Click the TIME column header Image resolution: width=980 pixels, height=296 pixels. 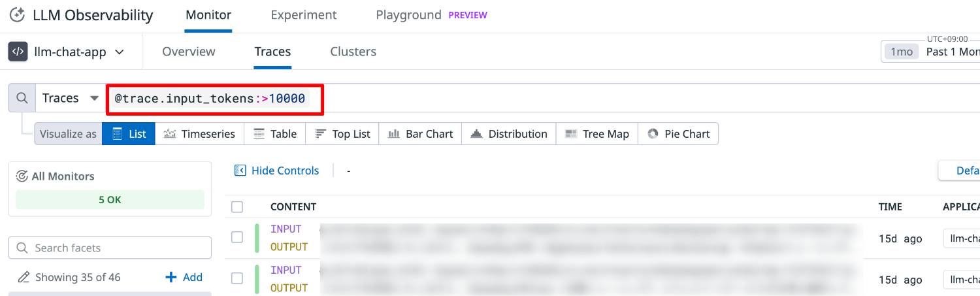pyautogui.click(x=890, y=206)
